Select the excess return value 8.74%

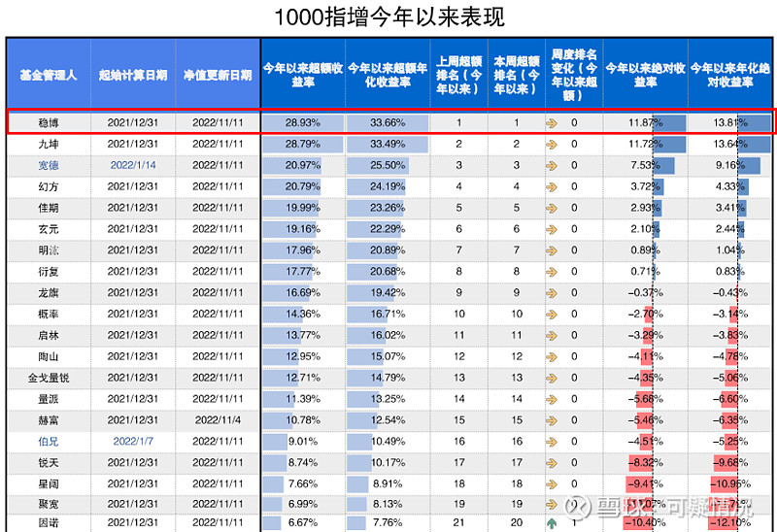[x=303, y=463]
